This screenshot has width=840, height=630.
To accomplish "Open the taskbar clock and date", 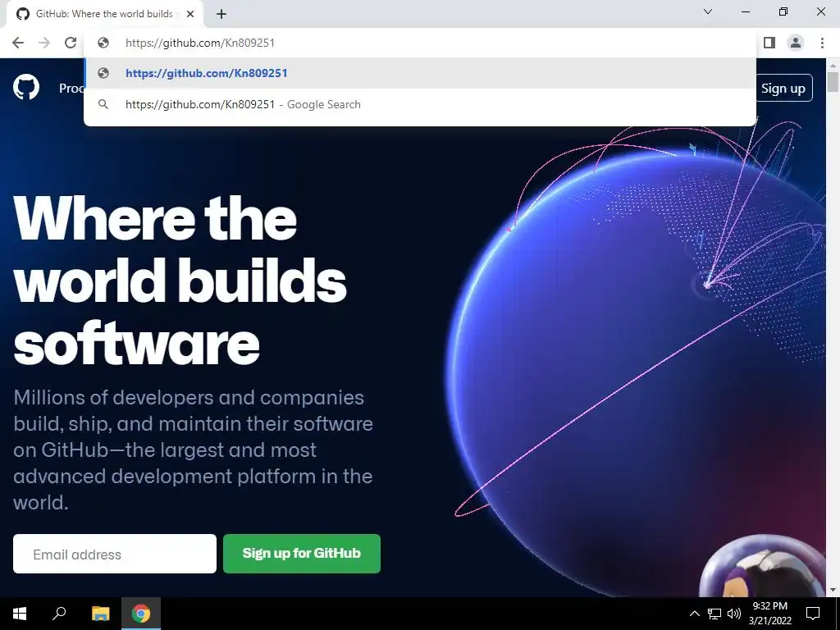I will click(x=769, y=614).
